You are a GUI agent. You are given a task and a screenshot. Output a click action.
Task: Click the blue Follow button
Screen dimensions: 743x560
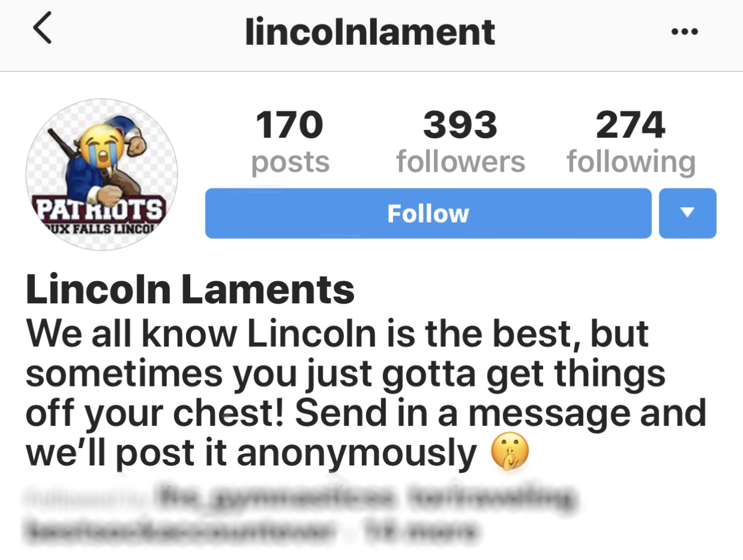(x=428, y=213)
